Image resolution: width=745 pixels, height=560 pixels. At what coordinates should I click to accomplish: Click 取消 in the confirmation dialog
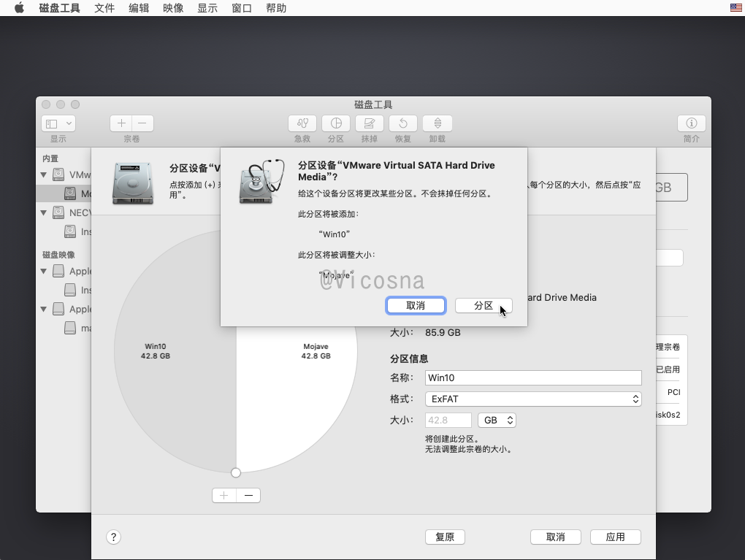[416, 305]
